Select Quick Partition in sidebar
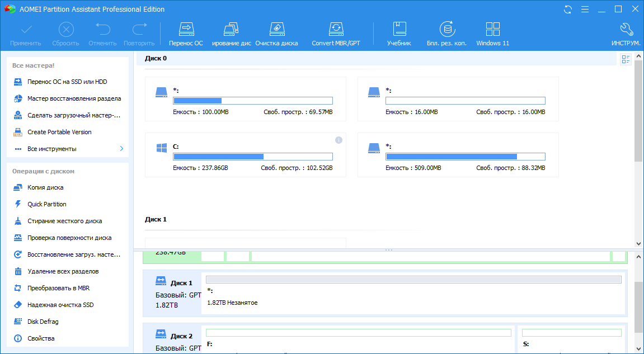The image size is (644, 354). pos(47,204)
